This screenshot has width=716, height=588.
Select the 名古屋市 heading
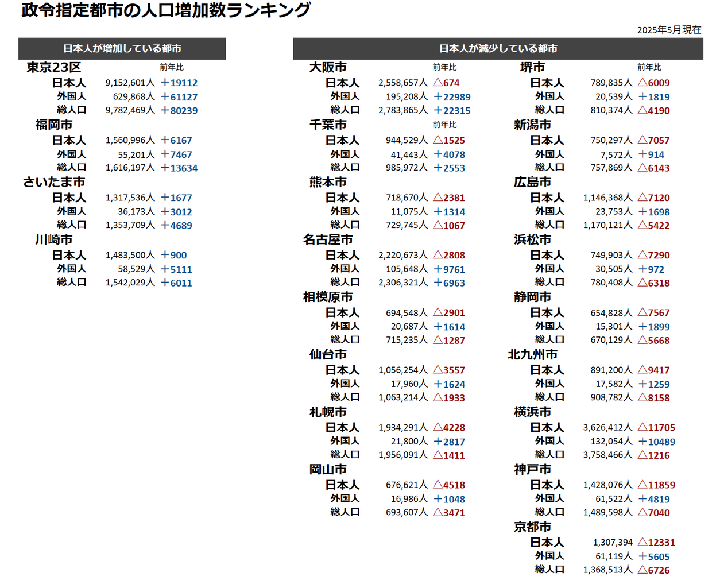328,239
